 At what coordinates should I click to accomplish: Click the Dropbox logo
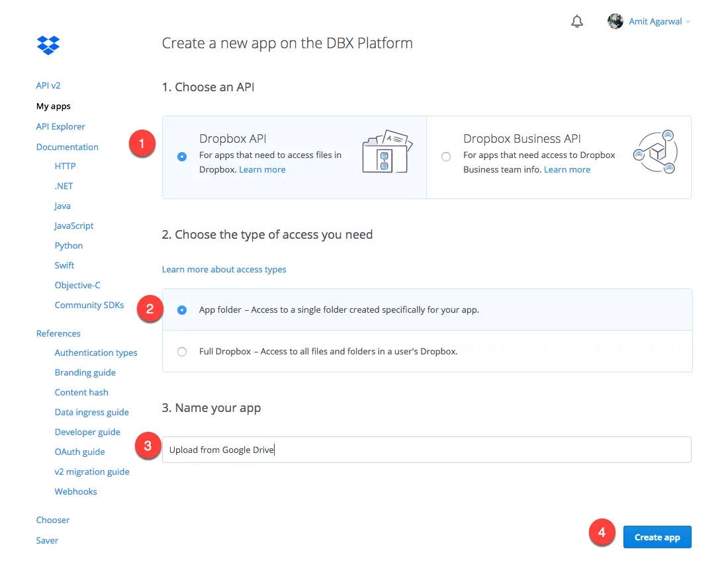48,45
